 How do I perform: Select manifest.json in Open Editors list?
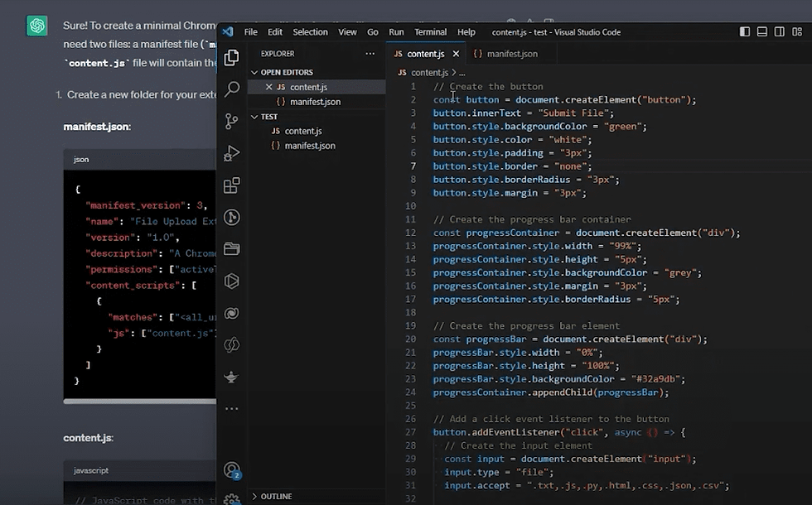315,102
